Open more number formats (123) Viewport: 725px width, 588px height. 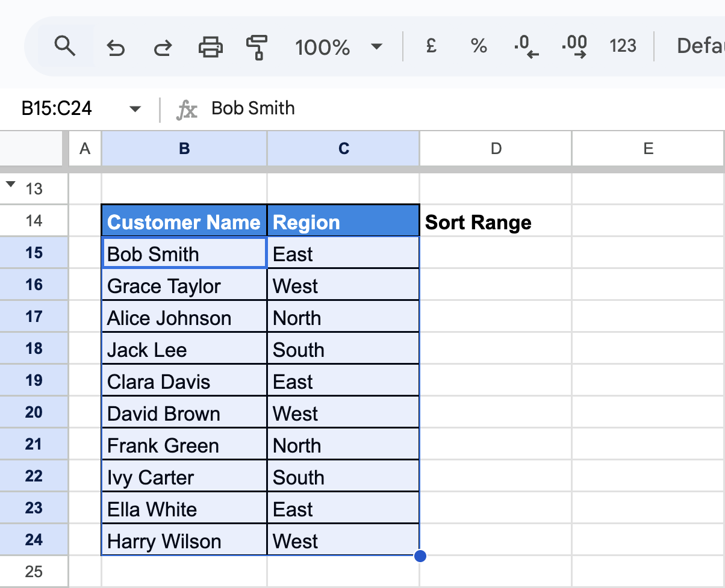pos(623,46)
